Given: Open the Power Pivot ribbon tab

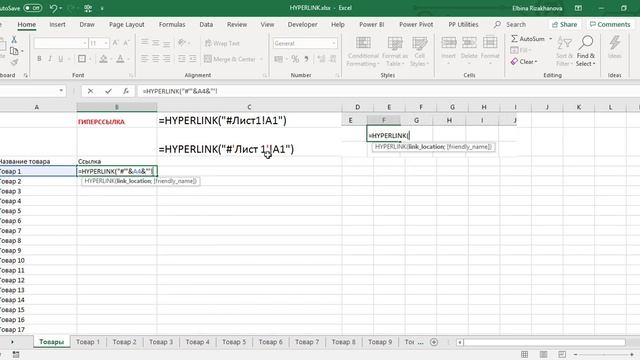Looking at the screenshot, I should (x=416, y=24).
